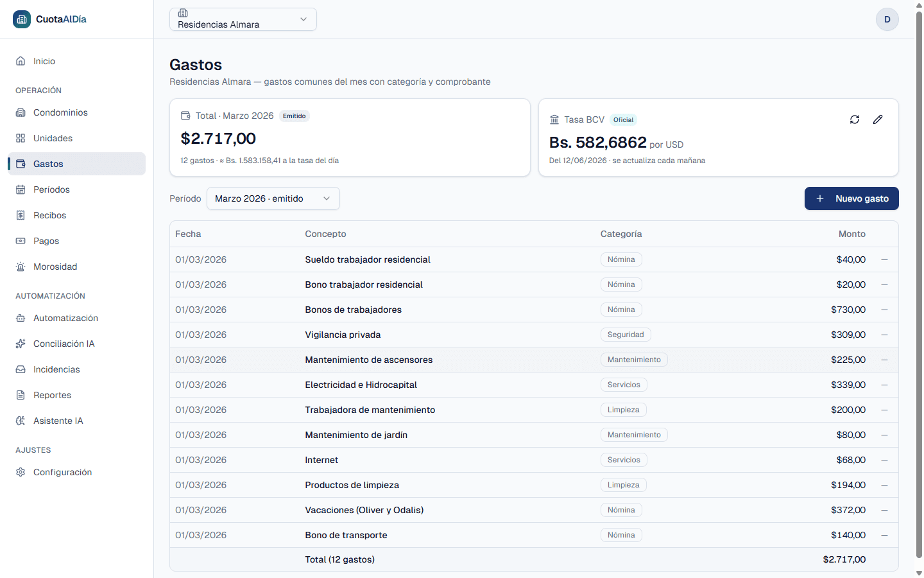Click the Pagos banknote icon
Screen dimensions: 924x578
coord(21,241)
